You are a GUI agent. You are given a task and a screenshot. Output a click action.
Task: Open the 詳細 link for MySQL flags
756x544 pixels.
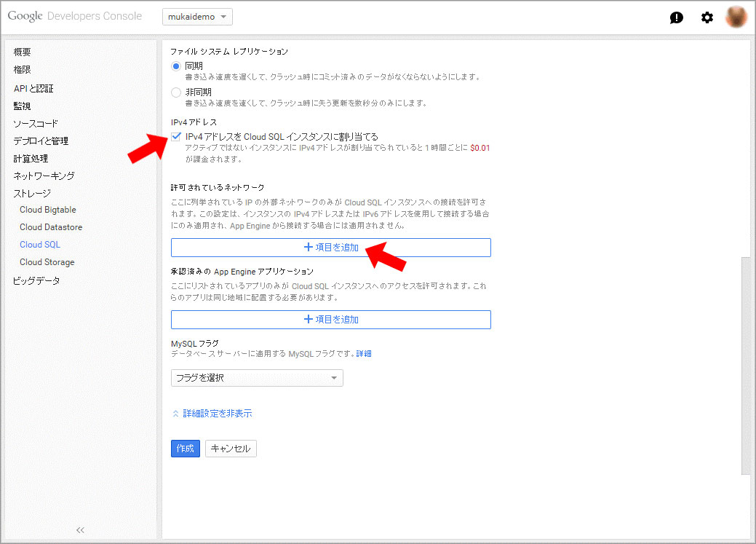[364, 354]
